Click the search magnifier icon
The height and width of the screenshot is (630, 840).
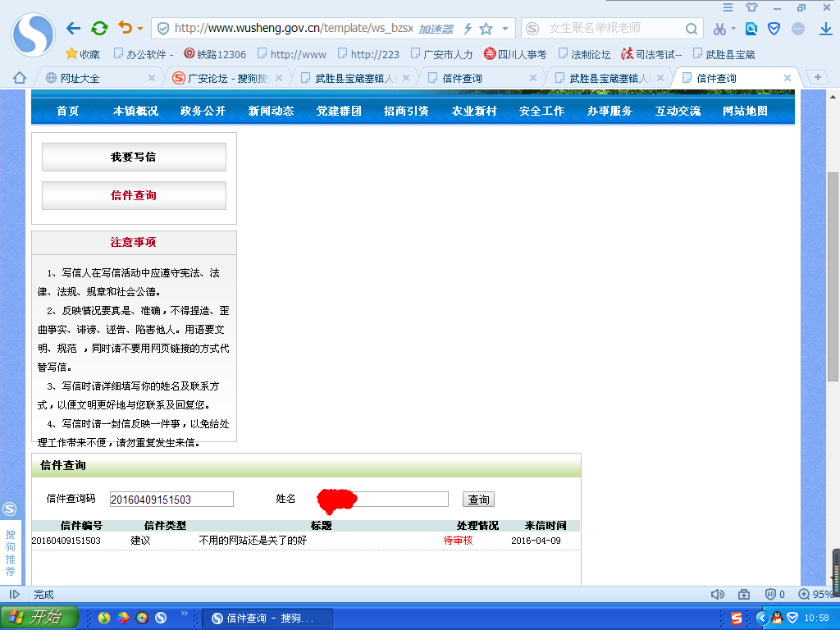pyautogui.click(x=692, y=29)
